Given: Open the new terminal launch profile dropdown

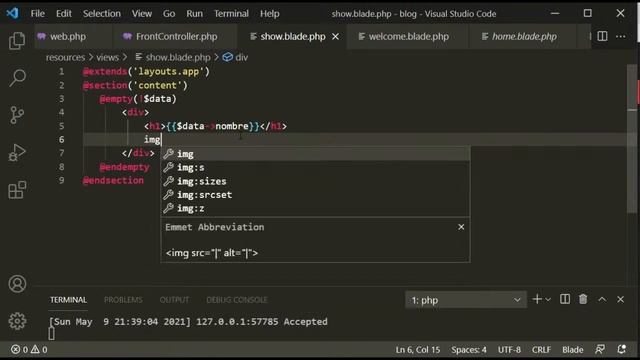Looking at the screenshot, I should [x=548, y=300].
